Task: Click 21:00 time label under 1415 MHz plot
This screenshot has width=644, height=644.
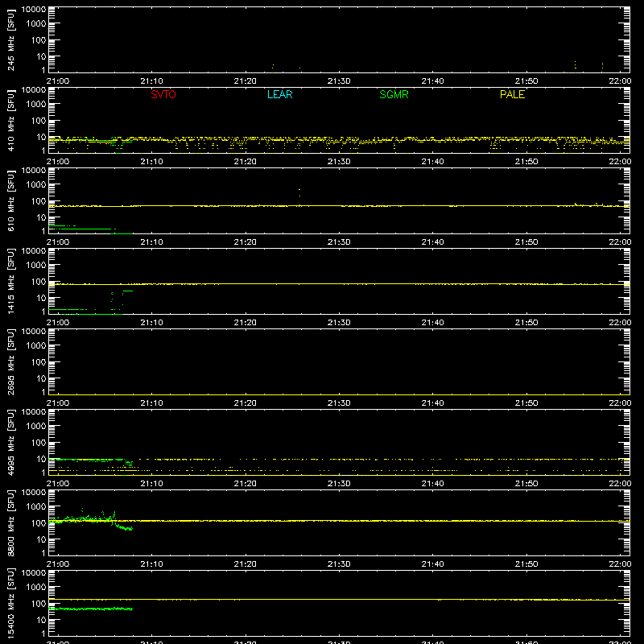Action: (57, 323)
